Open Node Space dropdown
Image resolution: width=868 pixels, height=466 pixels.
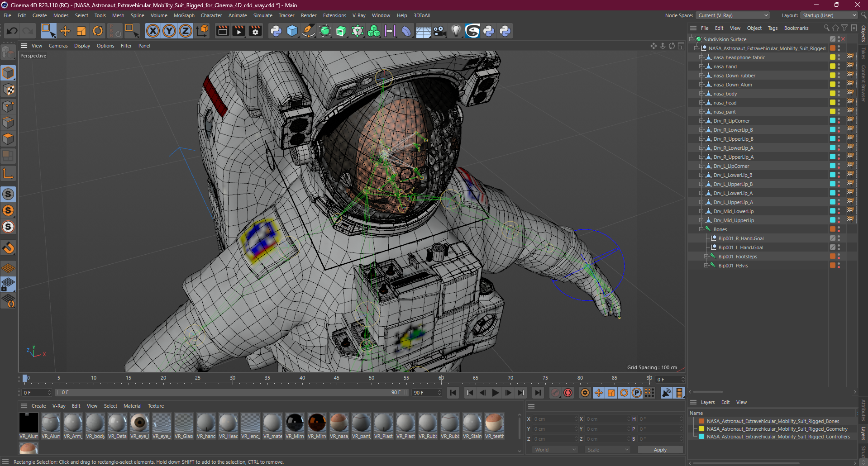coord(733,15)
